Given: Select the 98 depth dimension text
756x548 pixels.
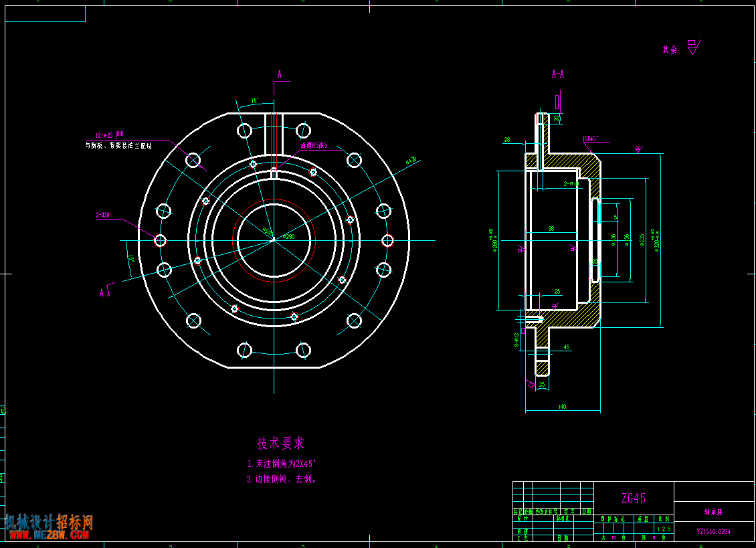Looking at the screenshot, I should (x=551, y=229).
